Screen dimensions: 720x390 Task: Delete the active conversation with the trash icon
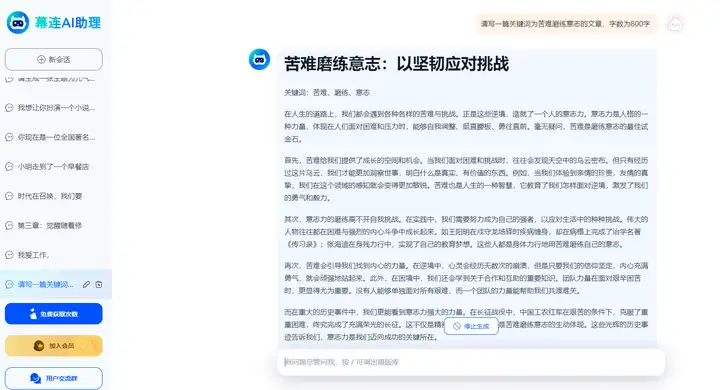pos(99,284)
